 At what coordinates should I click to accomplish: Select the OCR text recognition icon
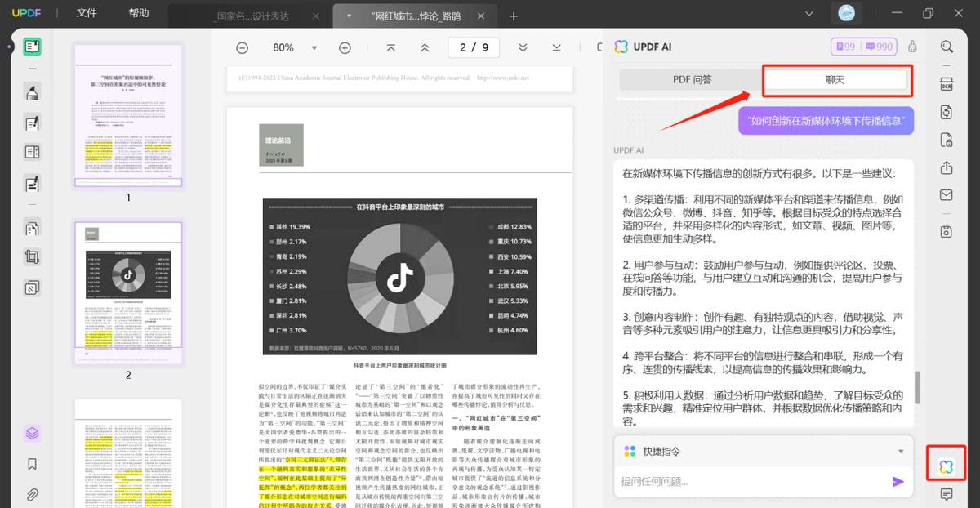pyautogui.click(x=947, y=84)
